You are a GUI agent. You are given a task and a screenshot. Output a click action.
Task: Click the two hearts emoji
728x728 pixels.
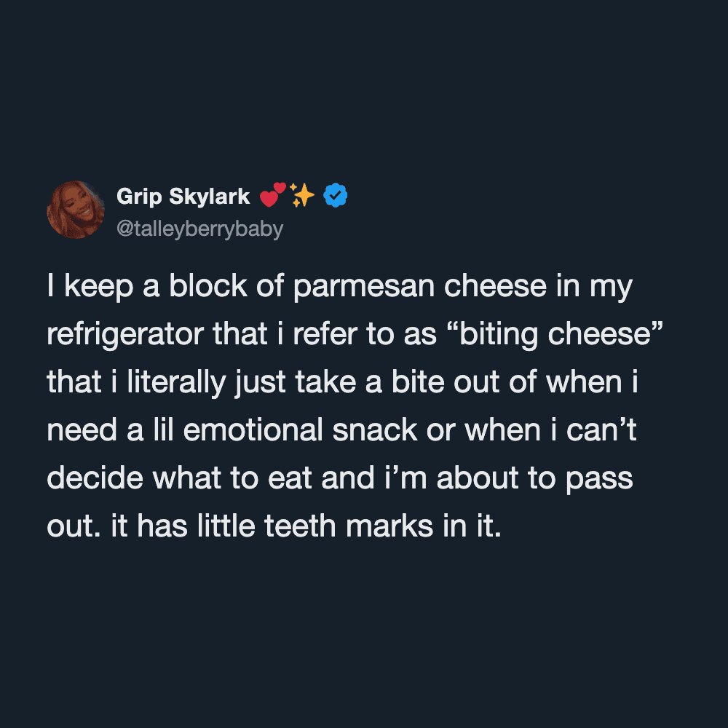[x=273, y=195]
